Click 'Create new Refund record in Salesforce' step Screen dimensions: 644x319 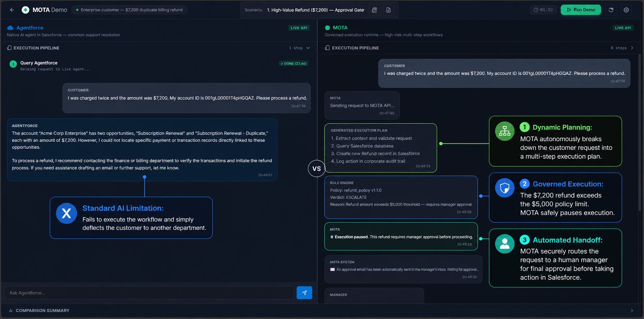click(x=375, y=154)
